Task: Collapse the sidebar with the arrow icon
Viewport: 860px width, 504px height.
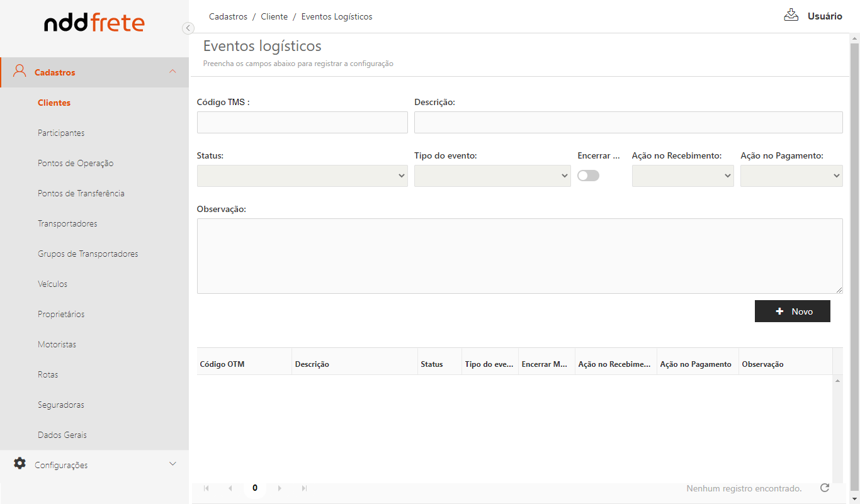Action: click(188, 28)
